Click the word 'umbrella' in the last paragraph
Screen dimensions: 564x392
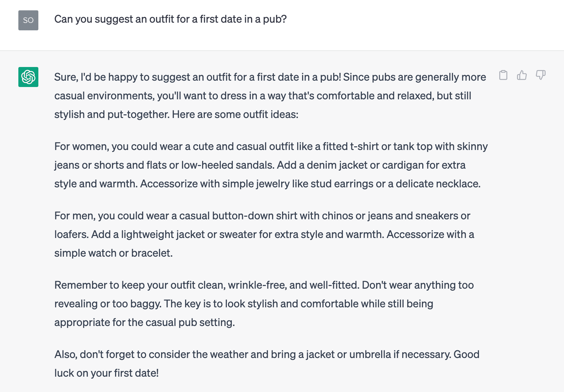tap(370, 355)
